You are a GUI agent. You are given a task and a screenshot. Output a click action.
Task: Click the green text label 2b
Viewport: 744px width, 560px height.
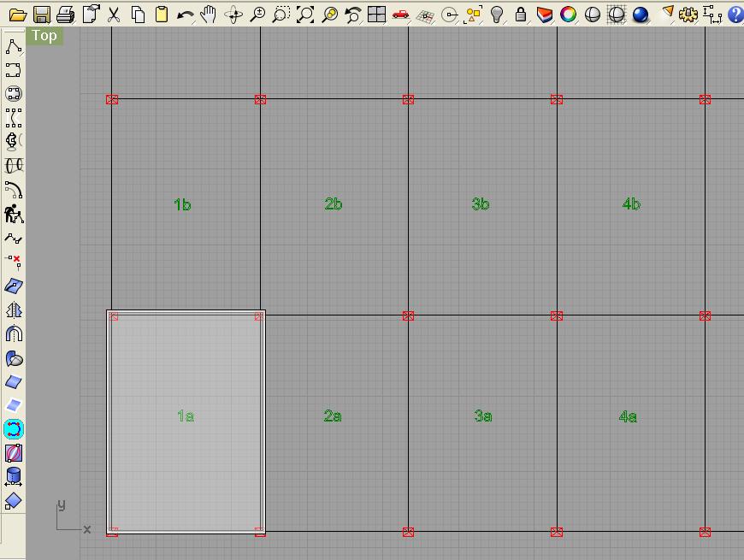click(x=334, y=203)
